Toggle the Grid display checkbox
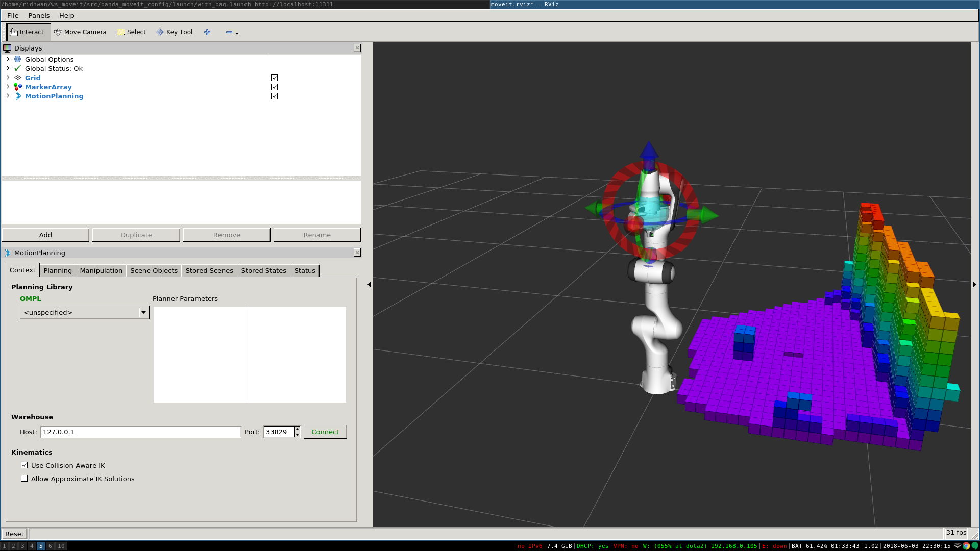 click(274, 78)
